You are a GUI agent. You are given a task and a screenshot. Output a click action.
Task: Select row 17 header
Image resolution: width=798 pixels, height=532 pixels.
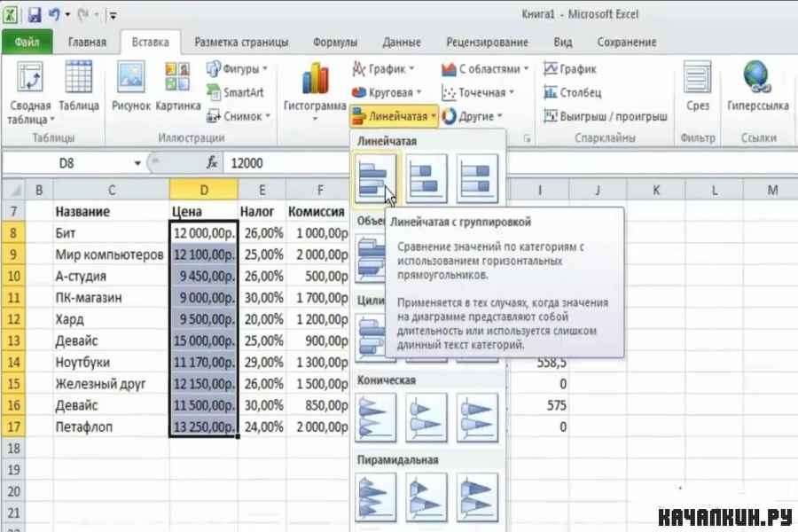point(13,426)
